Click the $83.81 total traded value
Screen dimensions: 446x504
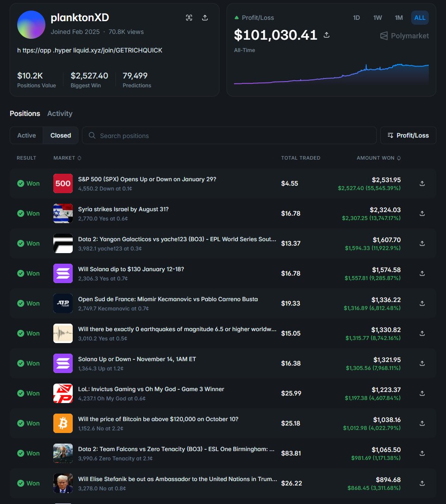click(291, 453)
